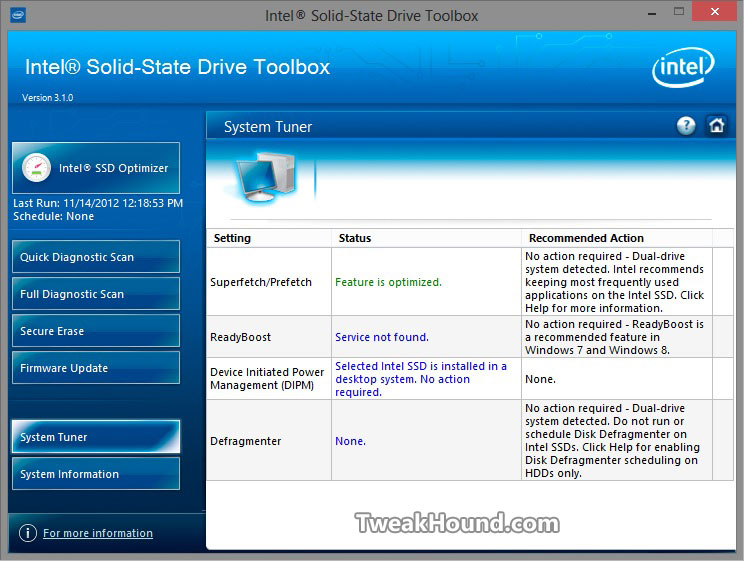Click the DIPM desktop system status text
This screenshot has width=744, height=561.
pyautogui.click(x=421, y=379)
